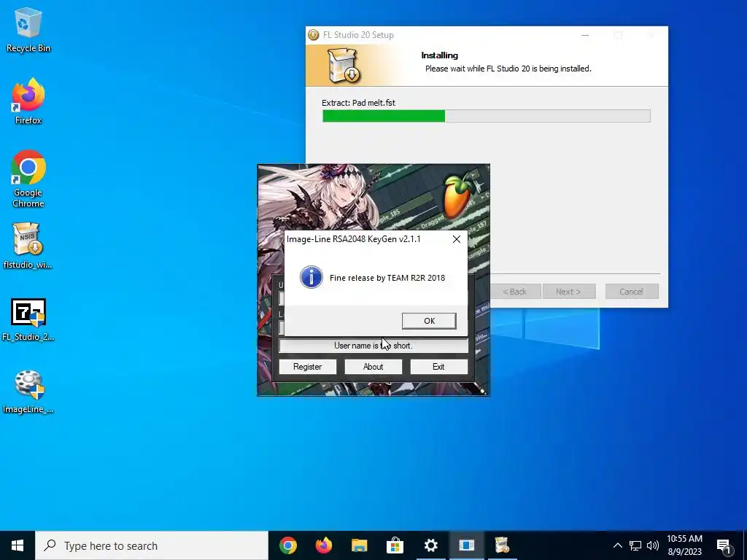Open the Windows Start menu
The height and width of the screenshot is (560, 747).
(18, 545)
